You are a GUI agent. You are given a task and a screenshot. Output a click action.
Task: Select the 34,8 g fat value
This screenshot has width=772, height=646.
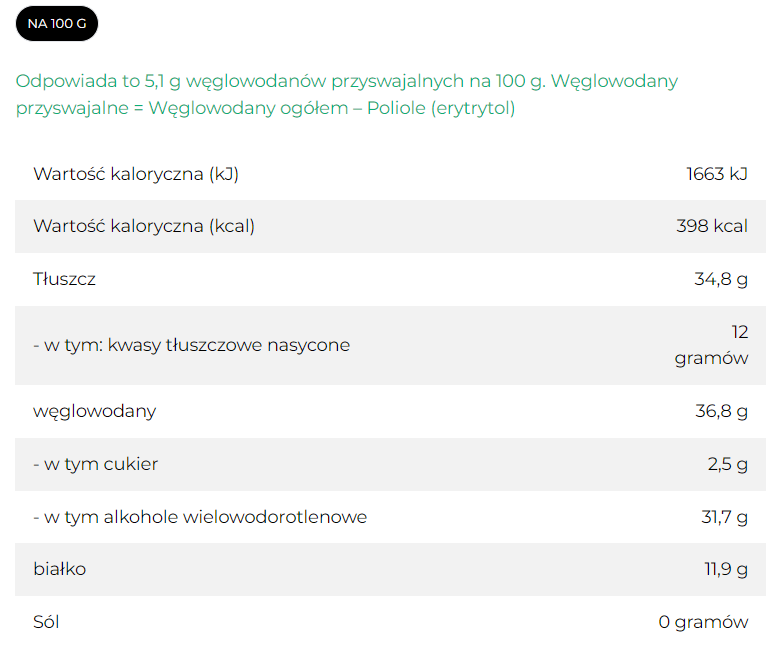coord(720,279)
